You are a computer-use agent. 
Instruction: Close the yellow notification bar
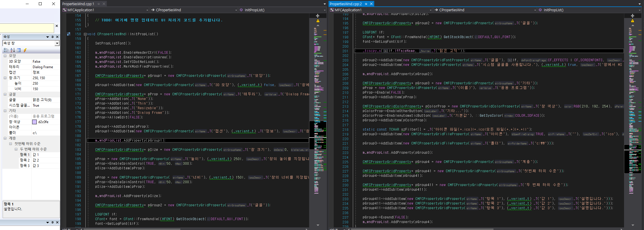[x=57, y=26]
